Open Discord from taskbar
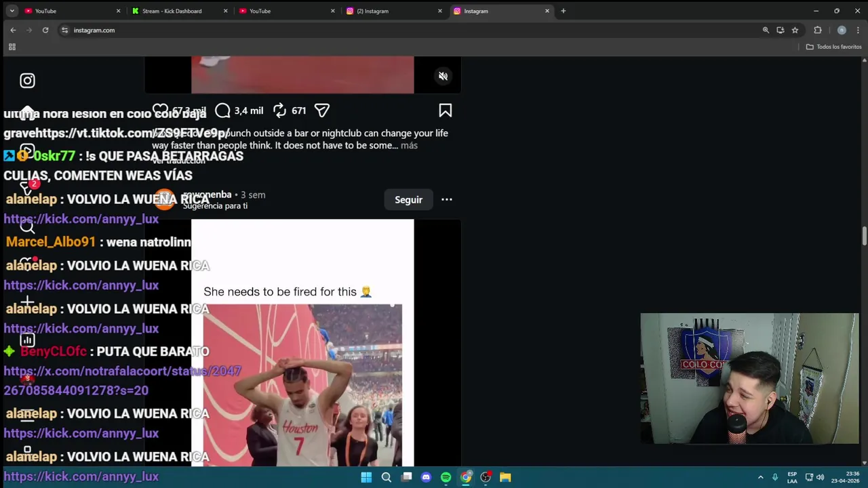Image resolution: width=868 pixels, height=488 pixels. [426, 477]
